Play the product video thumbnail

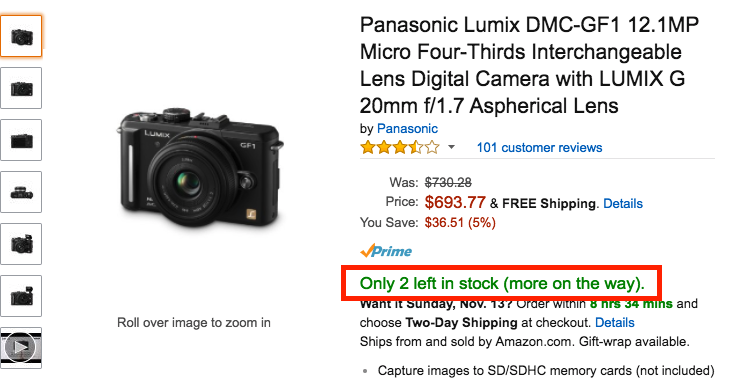click(21, 348)
